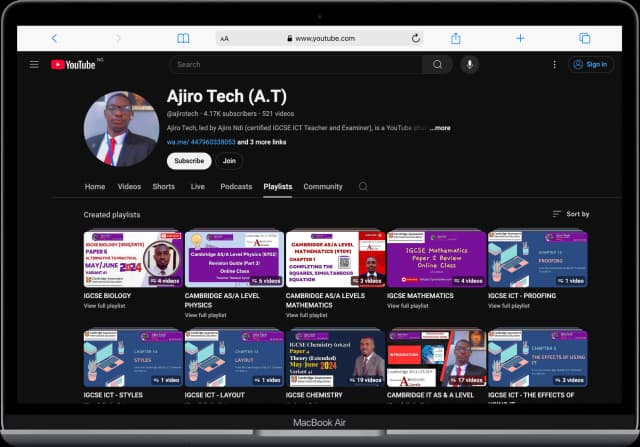Show all open tabs overview
Viewport: 640px width, 447px height.
coord(584,38)
